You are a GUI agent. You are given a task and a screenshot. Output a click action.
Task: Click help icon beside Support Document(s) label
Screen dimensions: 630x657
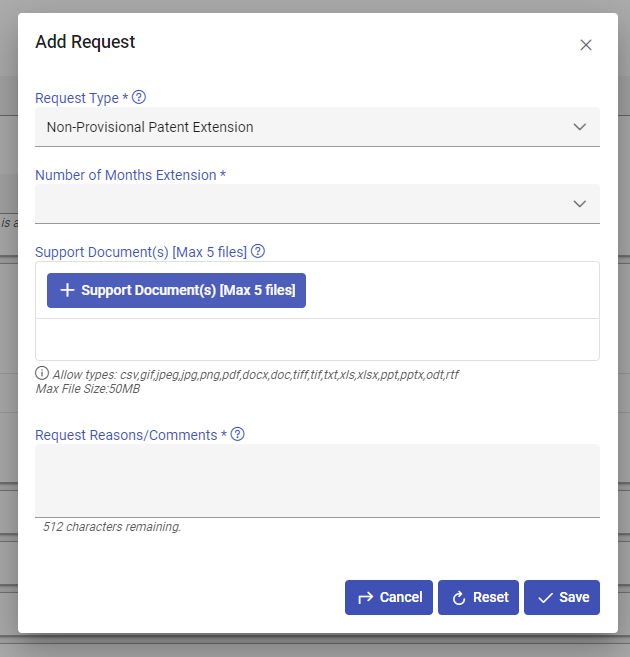(x=258, y=251)
